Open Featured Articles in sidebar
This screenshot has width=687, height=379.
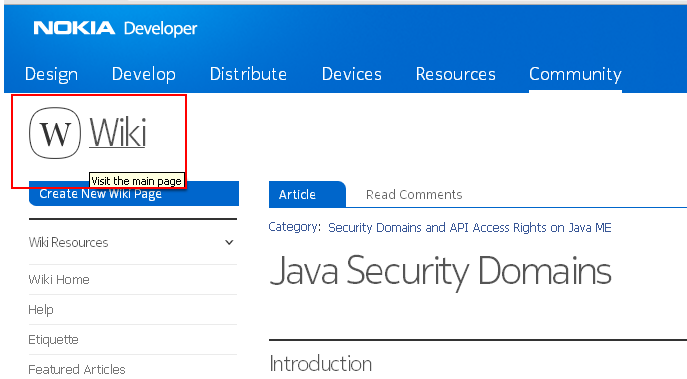tap(77, 369)
